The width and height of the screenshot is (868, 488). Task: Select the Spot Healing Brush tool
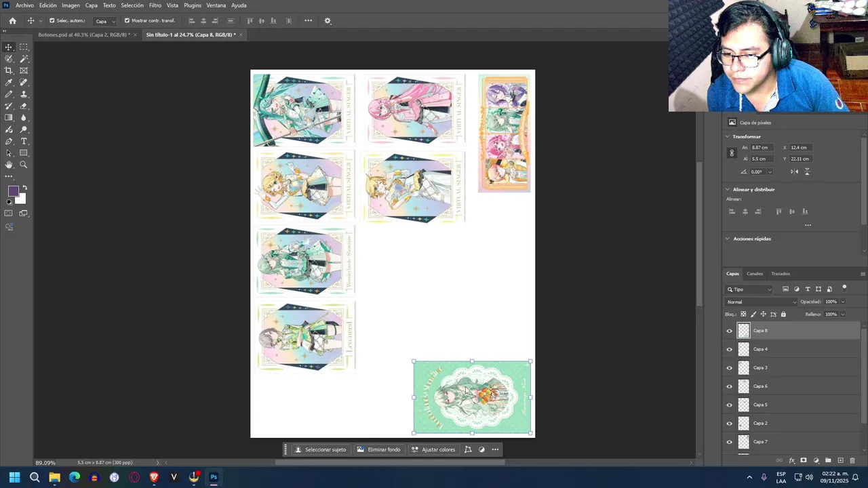[24, 83]
